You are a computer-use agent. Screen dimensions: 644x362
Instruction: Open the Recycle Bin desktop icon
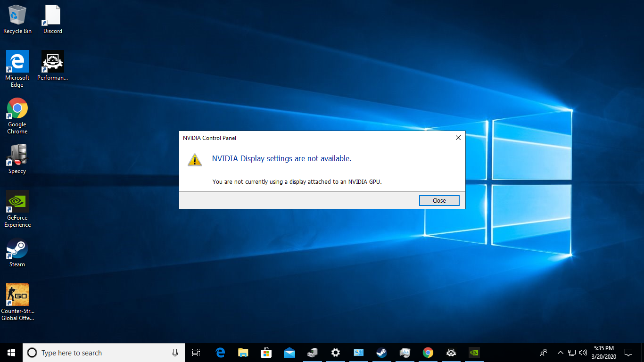17,19
